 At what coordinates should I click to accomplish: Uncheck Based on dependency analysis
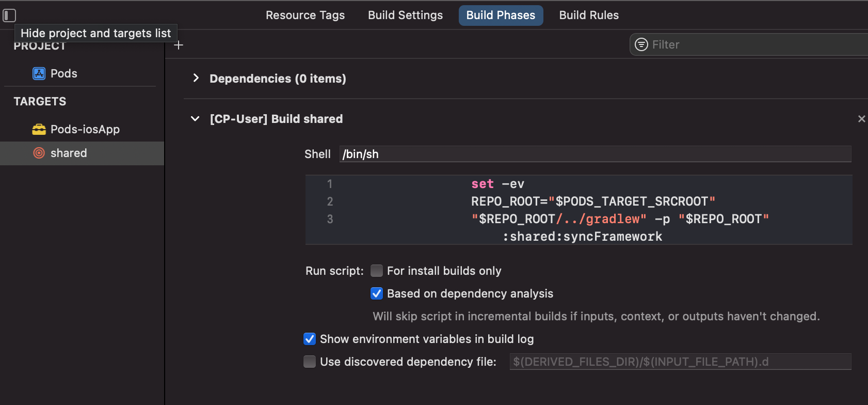coord(377,293)
